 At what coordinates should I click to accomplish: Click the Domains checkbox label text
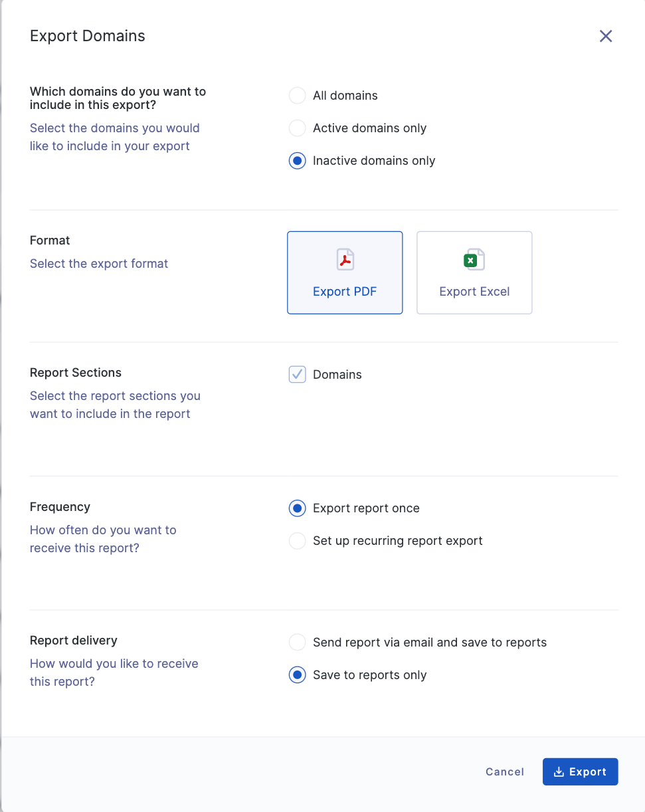(337, 375)
